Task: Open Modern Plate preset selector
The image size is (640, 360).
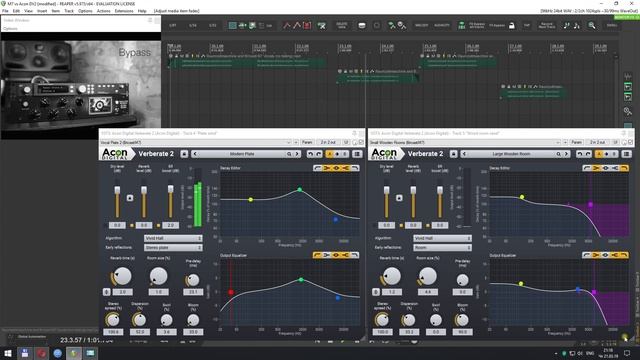Action: point(242,154)
